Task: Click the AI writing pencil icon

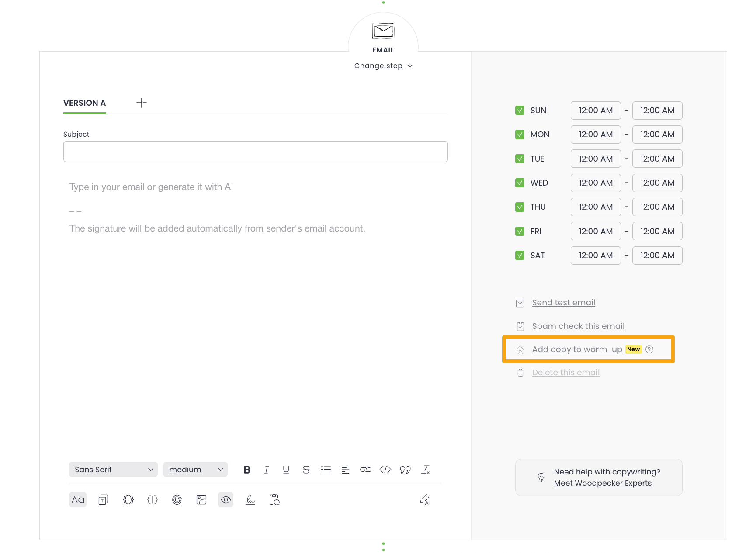Action: [x=425, y=500]
